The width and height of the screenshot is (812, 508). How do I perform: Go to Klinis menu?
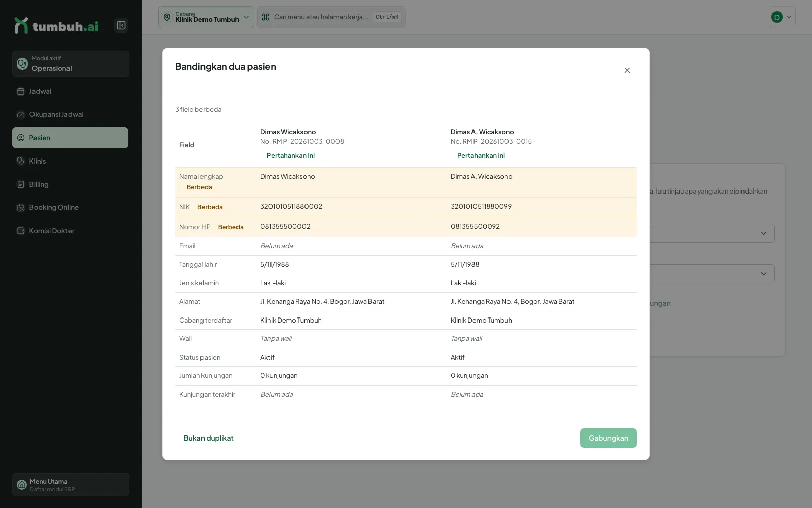tap(70, 161)
